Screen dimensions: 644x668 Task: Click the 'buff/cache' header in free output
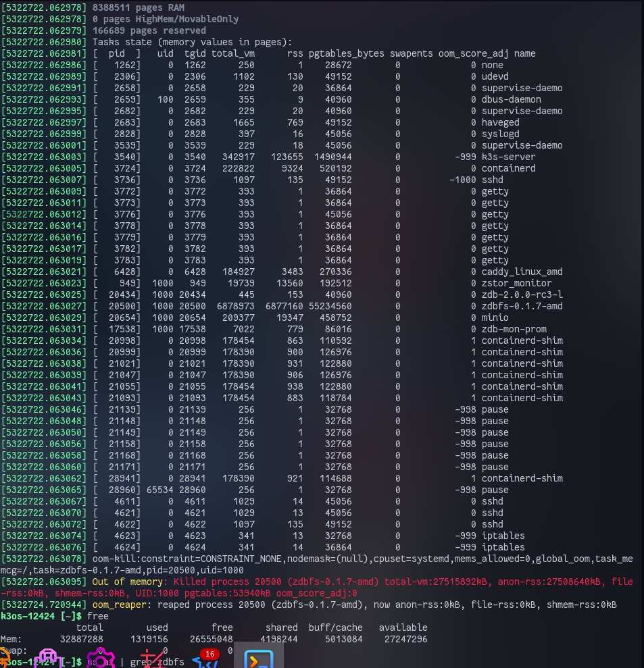click(x=335, y=628)
